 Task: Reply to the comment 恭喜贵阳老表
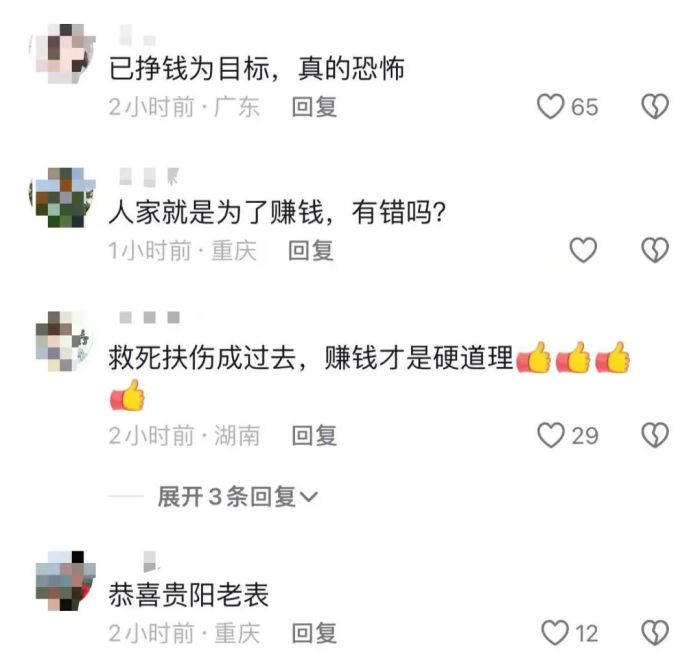[314, 633]
